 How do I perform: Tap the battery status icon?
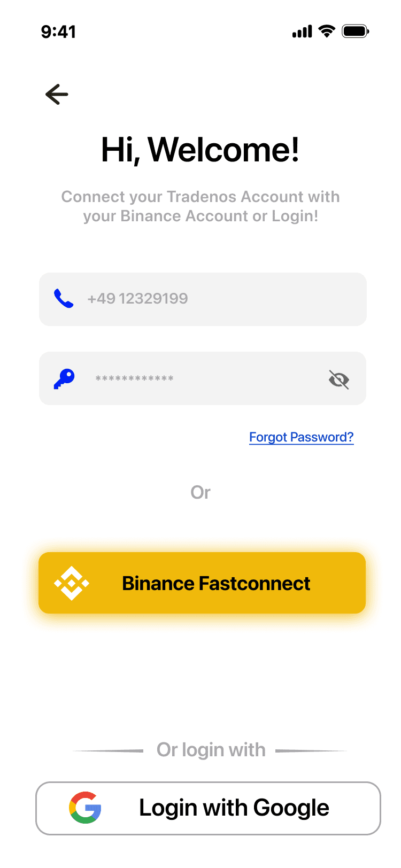pyautogui.click(x=356, y=32)
